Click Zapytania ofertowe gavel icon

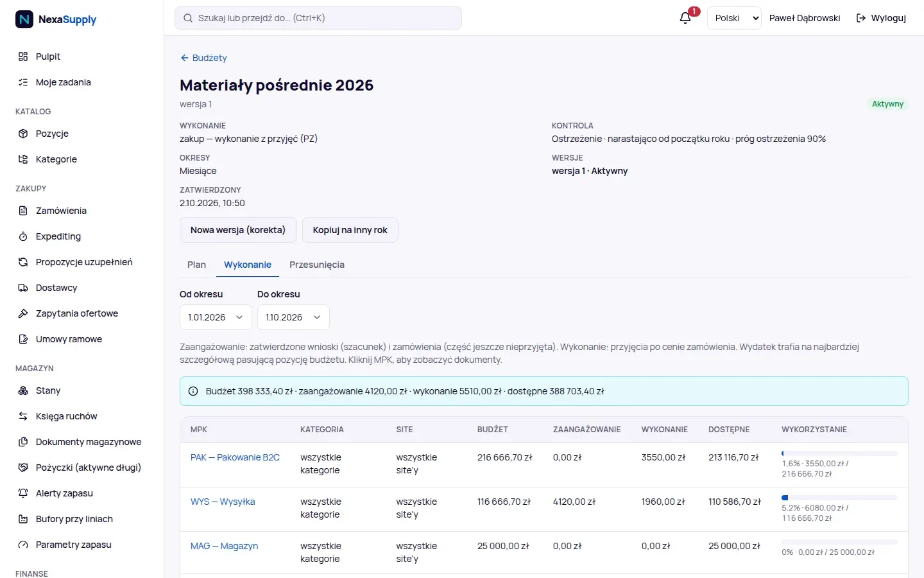23,313
